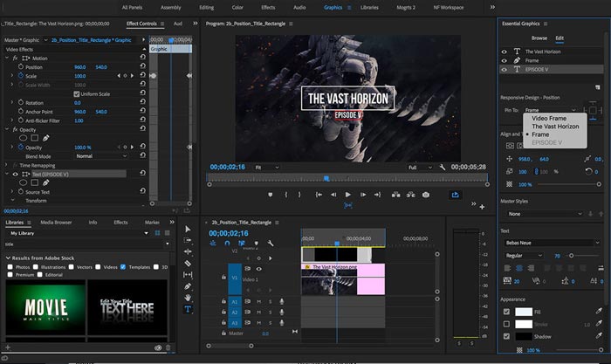The width and height of the screenshot is (611, 364).
Task: Enable Photos checkbox in Adobe Stock results
Action: pos(10,267)
